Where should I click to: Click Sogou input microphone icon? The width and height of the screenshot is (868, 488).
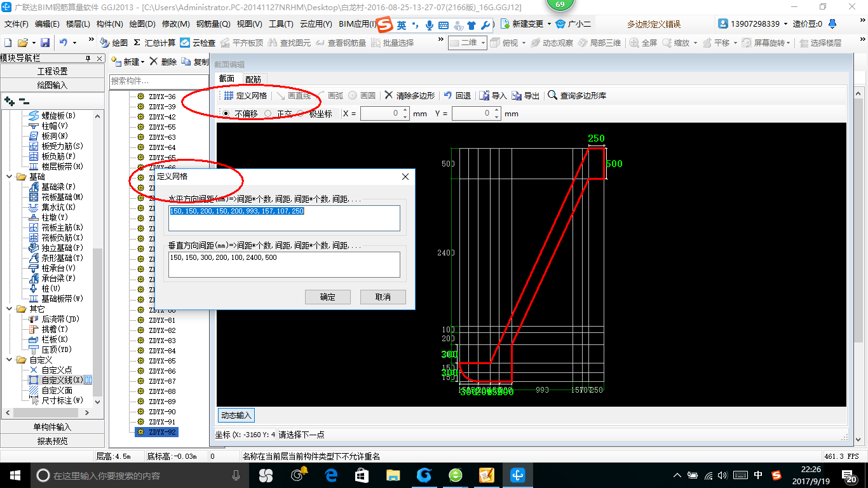click(x=430, y=25)
